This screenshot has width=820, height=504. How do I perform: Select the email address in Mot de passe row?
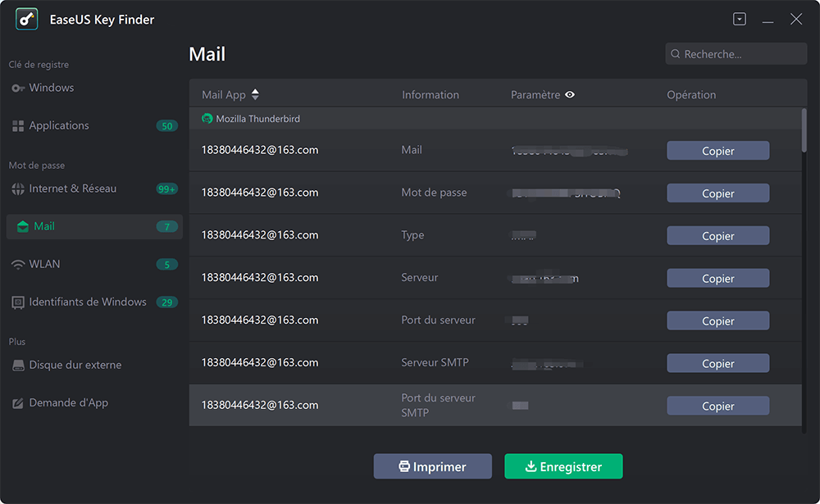[x=259, y=193]
